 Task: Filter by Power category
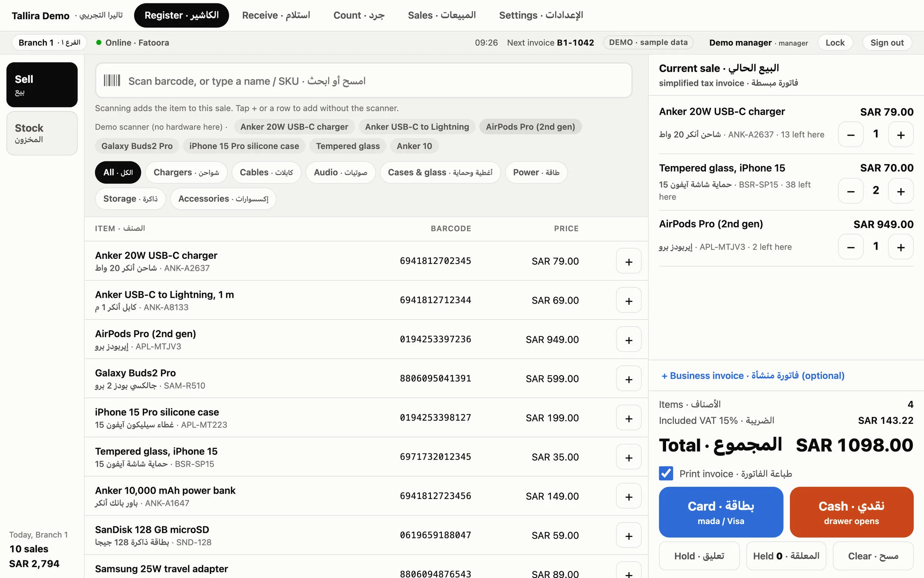click(536, 172)
